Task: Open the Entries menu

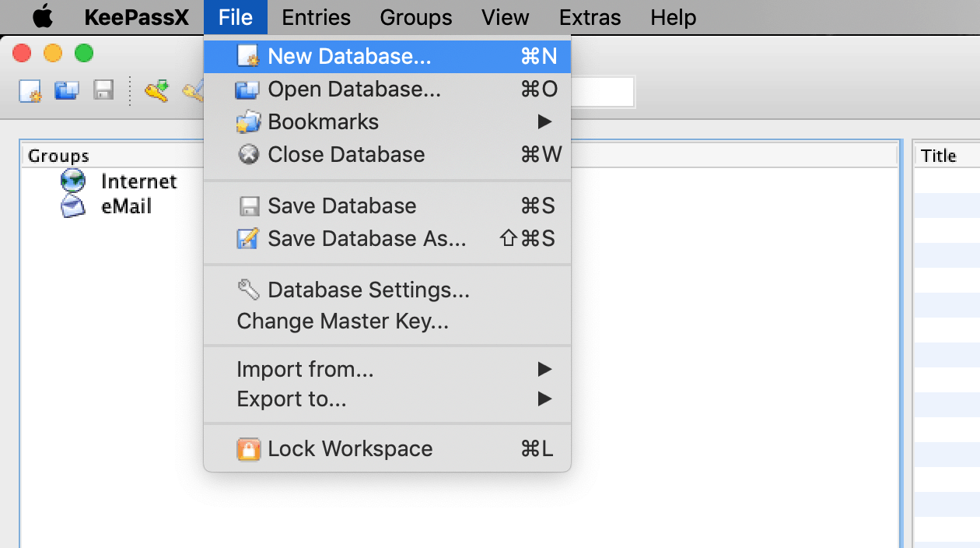Action: click(x=316, y=17)
